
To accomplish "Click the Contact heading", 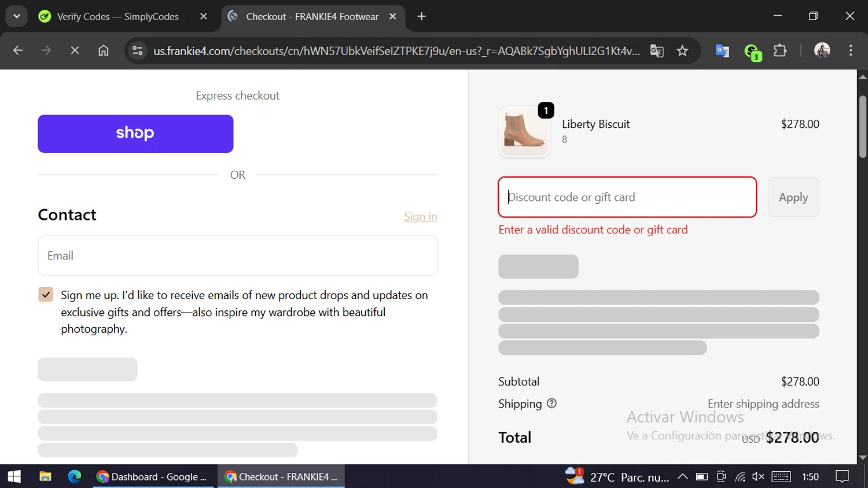I will pos(67,215).
